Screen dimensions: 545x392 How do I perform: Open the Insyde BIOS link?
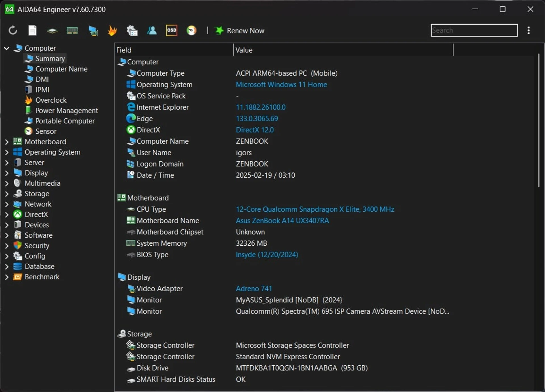point(267,255)
